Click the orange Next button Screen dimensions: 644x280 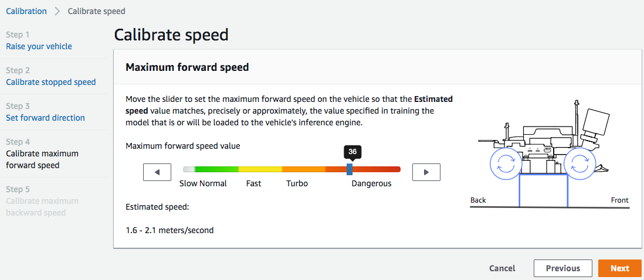click(x=619, y=268)
